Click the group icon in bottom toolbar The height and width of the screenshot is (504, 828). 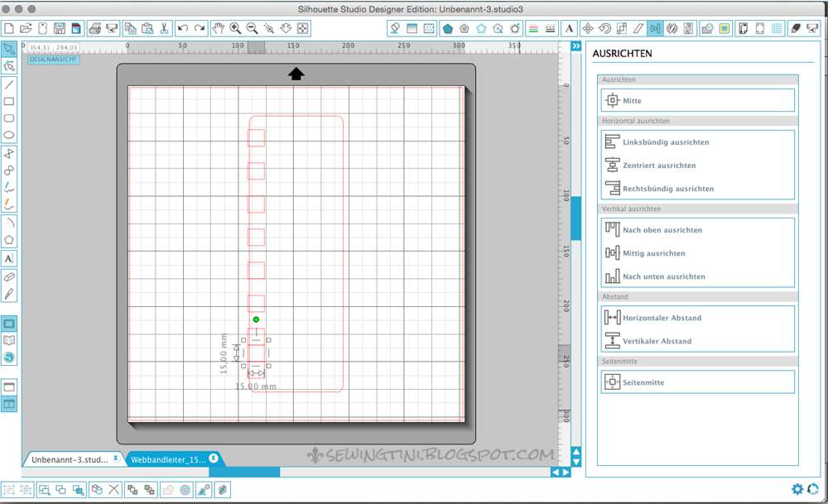[x=9, y=490]
